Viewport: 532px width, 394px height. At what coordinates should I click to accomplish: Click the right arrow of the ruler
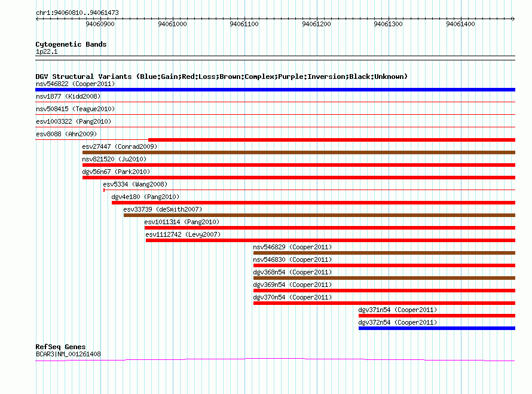pos(513,19)
